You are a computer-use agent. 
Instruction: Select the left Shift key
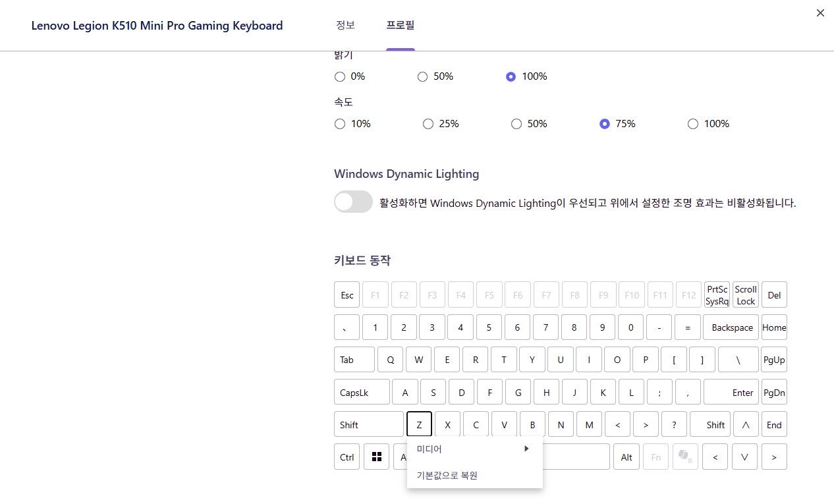click(369, 424)
